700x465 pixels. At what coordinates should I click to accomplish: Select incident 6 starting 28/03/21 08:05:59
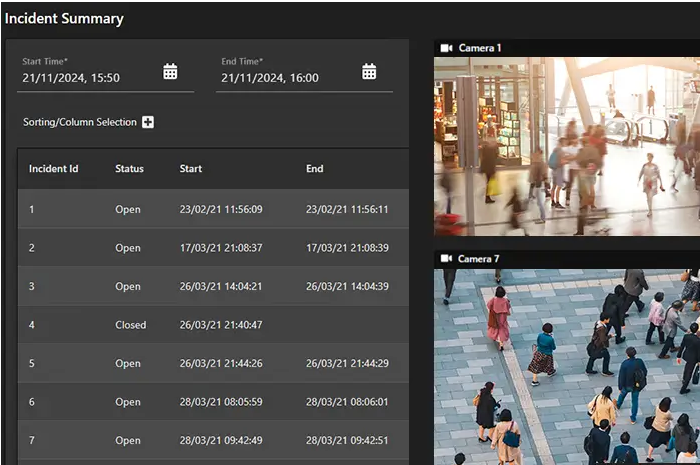click(212, 402)
